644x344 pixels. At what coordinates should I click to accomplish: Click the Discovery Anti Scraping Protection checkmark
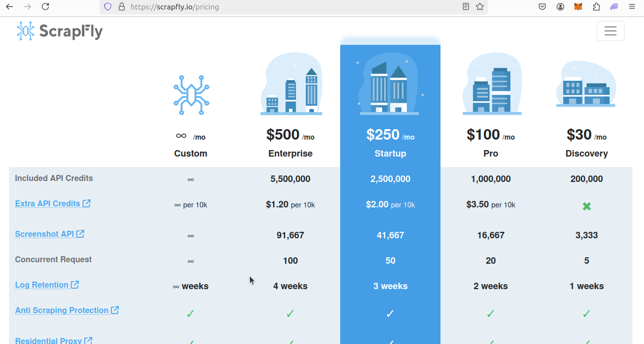pyautogui.click(x=587, y=314)
